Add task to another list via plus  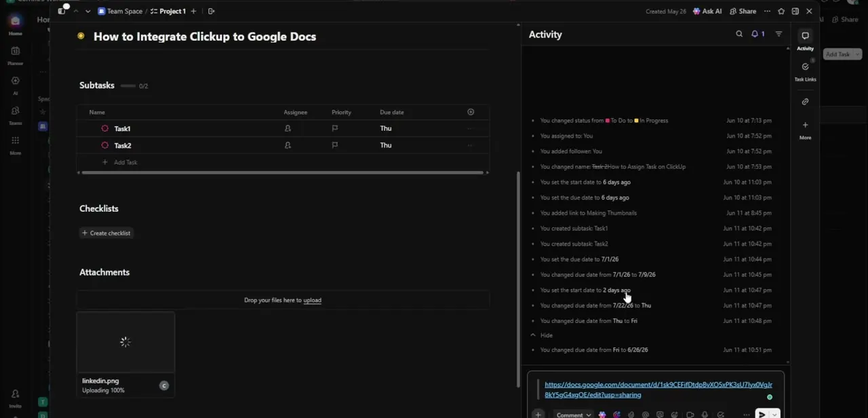(x=193, y=11)
